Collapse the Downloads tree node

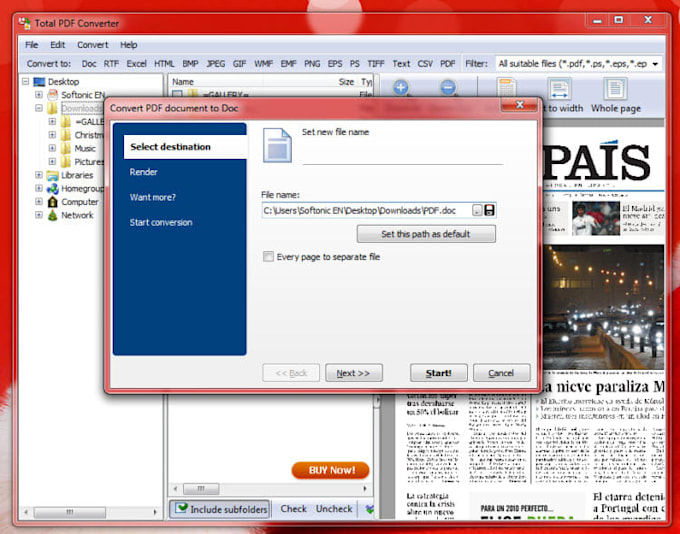click(x=39, y=108)
